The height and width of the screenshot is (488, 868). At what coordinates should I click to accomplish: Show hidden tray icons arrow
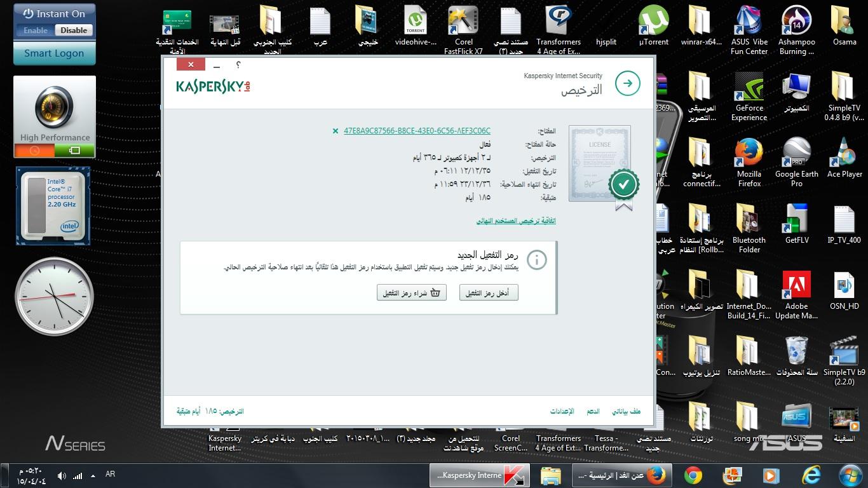coord(93,475)
